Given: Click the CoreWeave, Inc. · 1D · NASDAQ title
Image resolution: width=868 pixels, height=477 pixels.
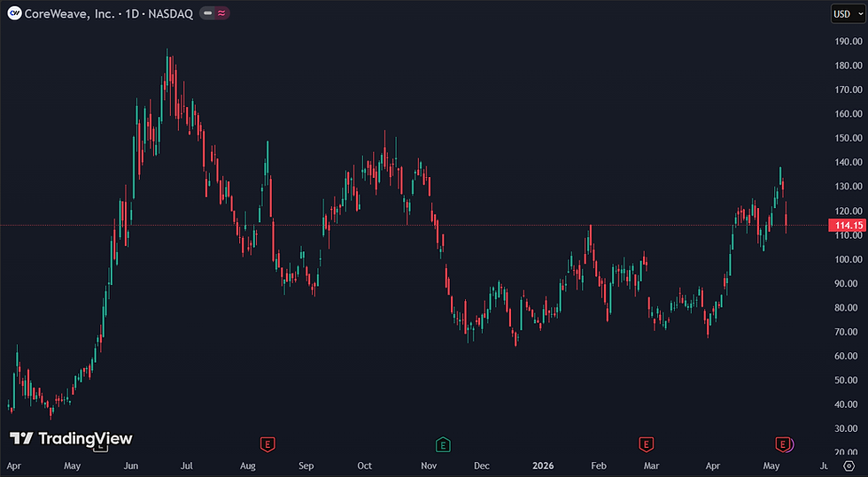Looking at the screenshot, I should [108, 14].
